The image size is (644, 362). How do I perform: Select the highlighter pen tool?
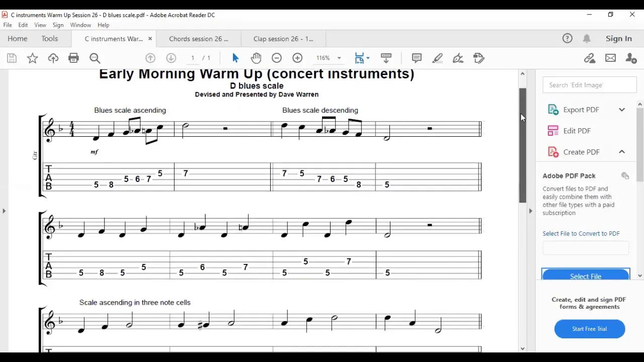pyautogui.click(x=437, y=58)
